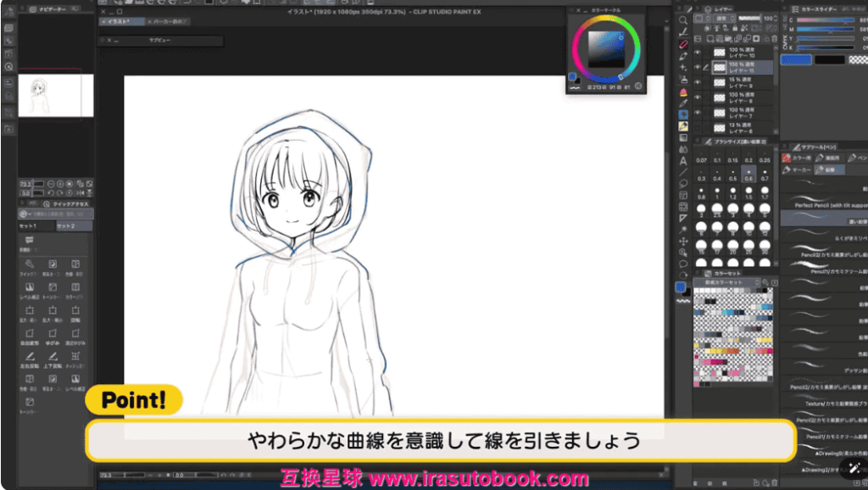Select the Text tool (A icon)
This screenshot has height=490, width=868.
683,160
